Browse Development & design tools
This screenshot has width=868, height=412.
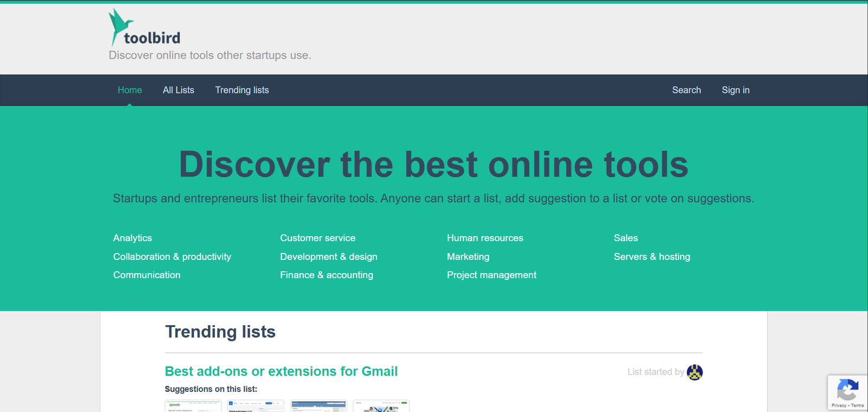[x=328, y=257]
